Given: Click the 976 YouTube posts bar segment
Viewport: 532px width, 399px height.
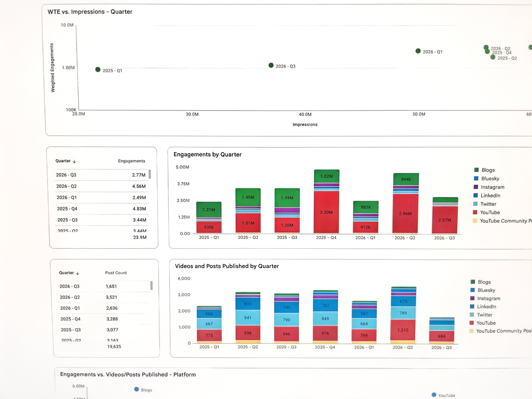Looking at the screenshot, I should [325, 333].
